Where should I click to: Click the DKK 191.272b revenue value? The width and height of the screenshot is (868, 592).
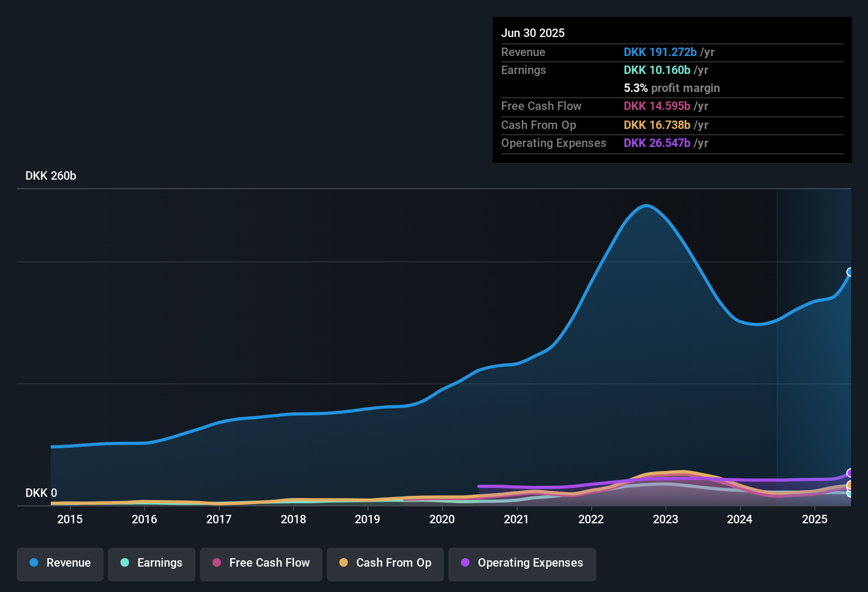(x=660, y=52)
